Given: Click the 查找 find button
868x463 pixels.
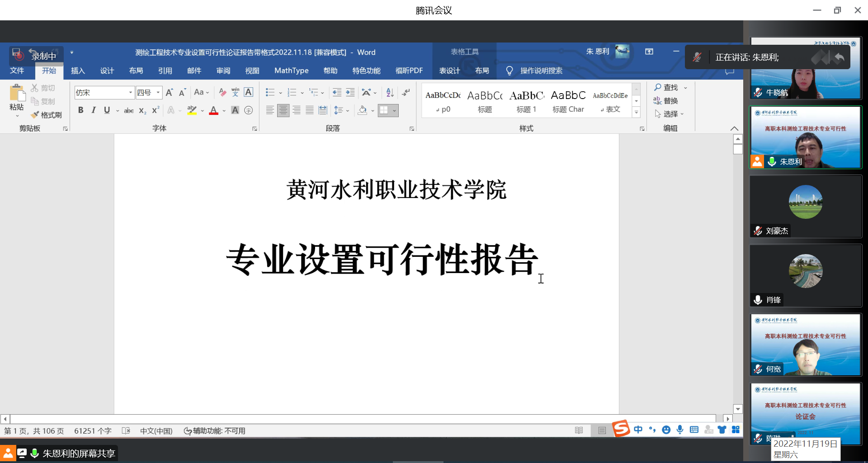Looking at the screenshot, I should click(666, 87).
